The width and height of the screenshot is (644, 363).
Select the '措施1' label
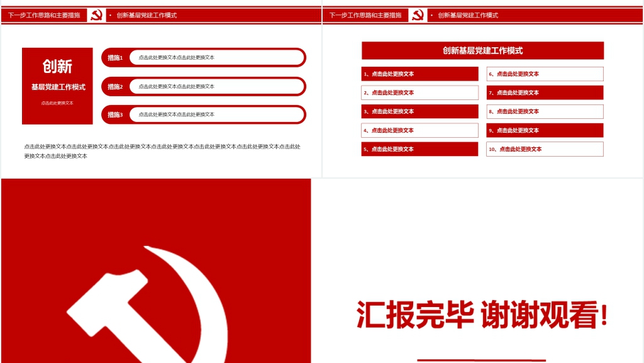click(x=115, y=57)
